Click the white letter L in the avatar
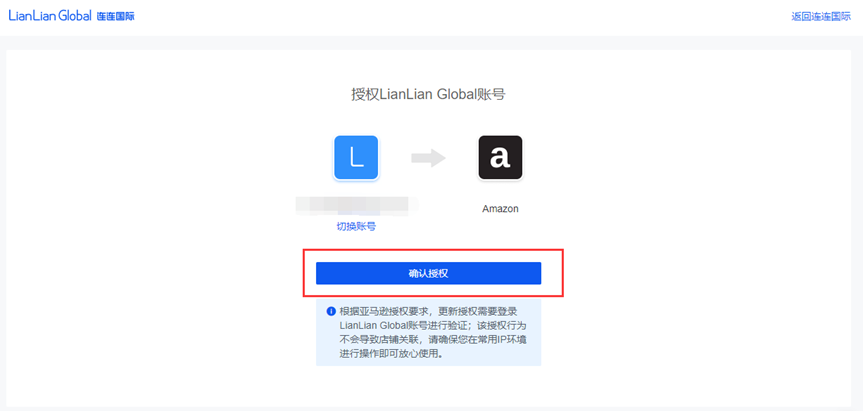This screenshot has width=863, height=411. coord(357,158)
